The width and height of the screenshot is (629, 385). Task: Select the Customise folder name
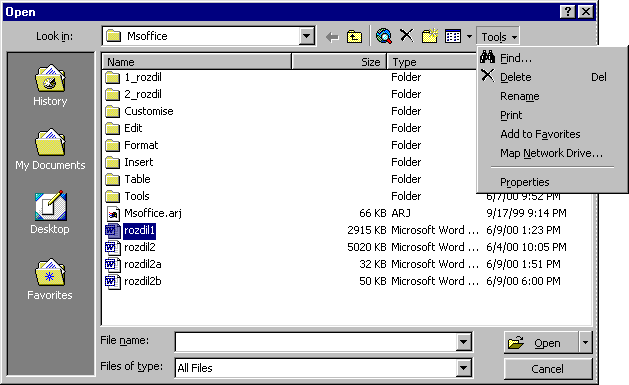149,111
